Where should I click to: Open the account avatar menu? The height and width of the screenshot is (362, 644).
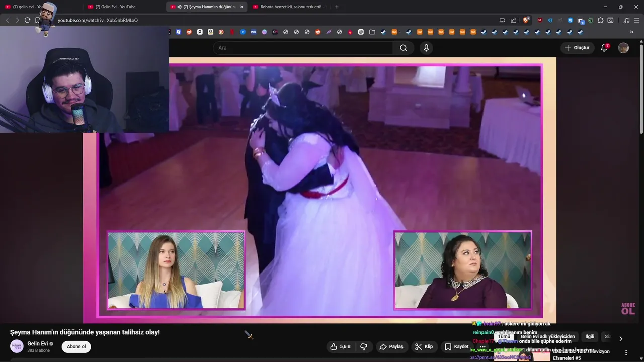click(623, 48)
